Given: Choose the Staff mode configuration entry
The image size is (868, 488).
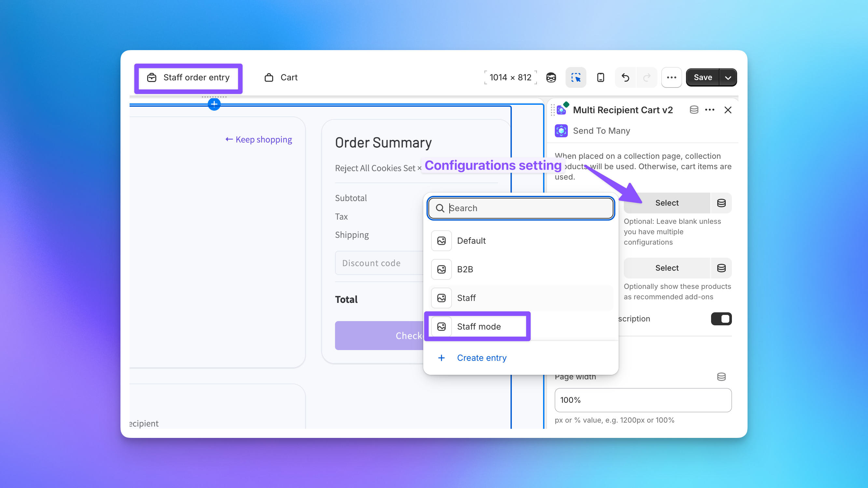Looking at the screenshot, I should coord(521,327).
